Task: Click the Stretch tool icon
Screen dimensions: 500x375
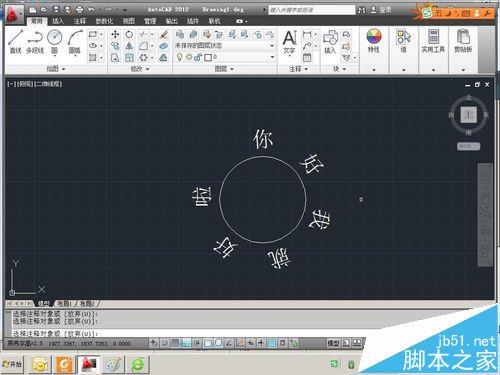Action: [115, 58]
